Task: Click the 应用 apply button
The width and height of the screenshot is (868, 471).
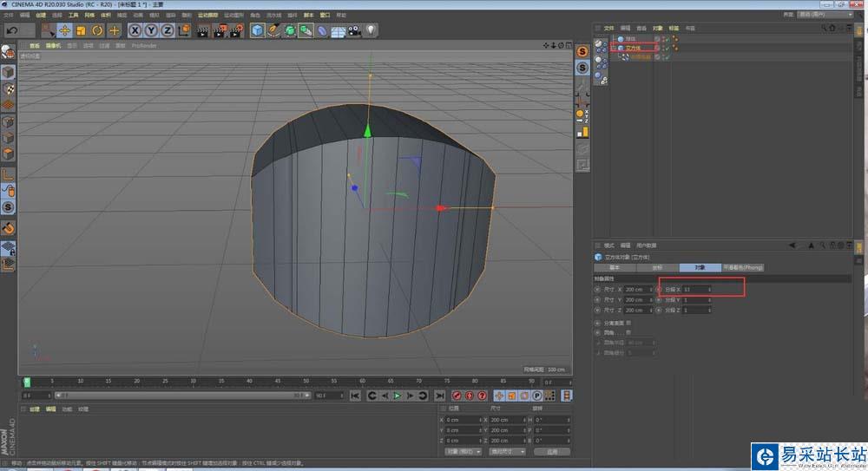Action: click(x=551, y=451)
